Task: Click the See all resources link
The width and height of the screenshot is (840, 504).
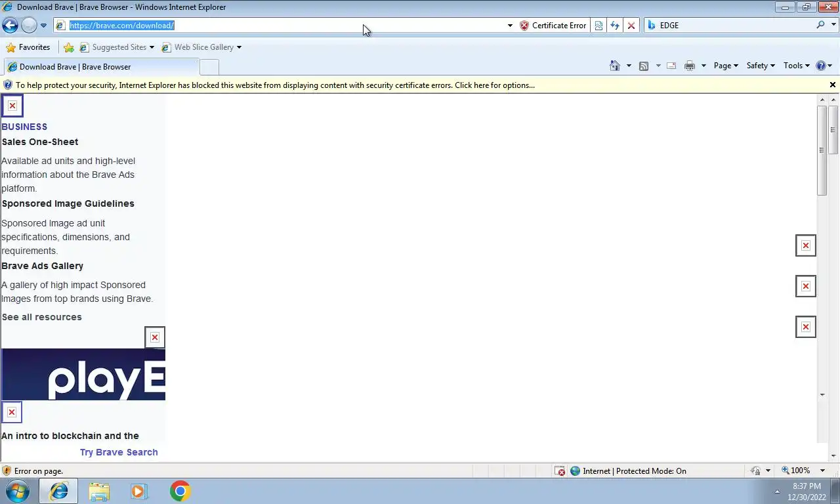Action: pos(41,317)
